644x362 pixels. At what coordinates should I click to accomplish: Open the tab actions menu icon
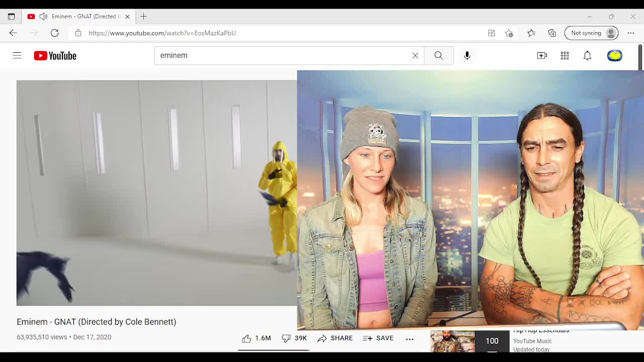click(11, 17)
